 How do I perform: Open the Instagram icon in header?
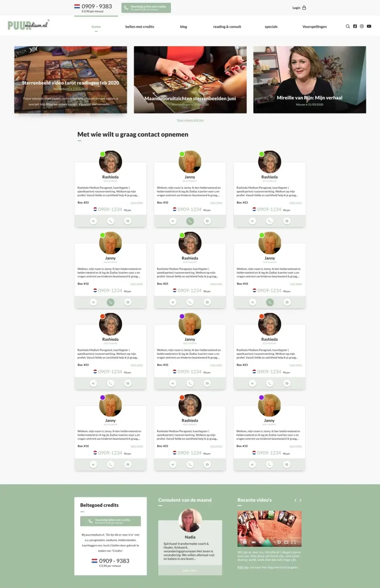pyautogui.click(x=362, y=26)
